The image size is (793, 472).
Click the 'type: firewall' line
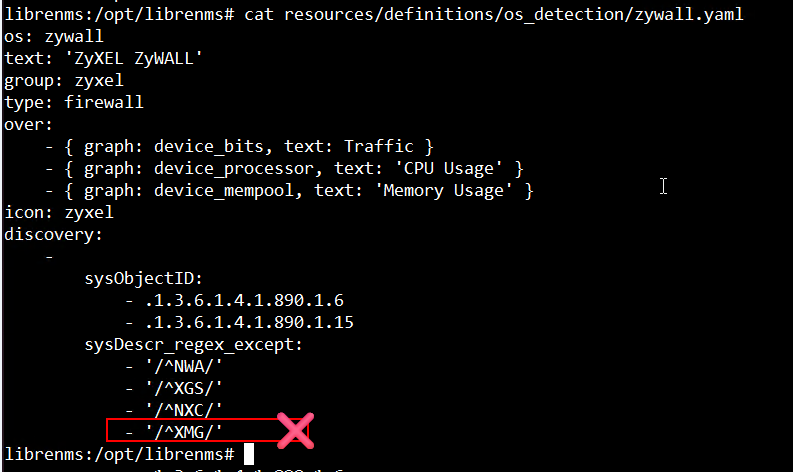pyautogui.click(x=74, y=102)
